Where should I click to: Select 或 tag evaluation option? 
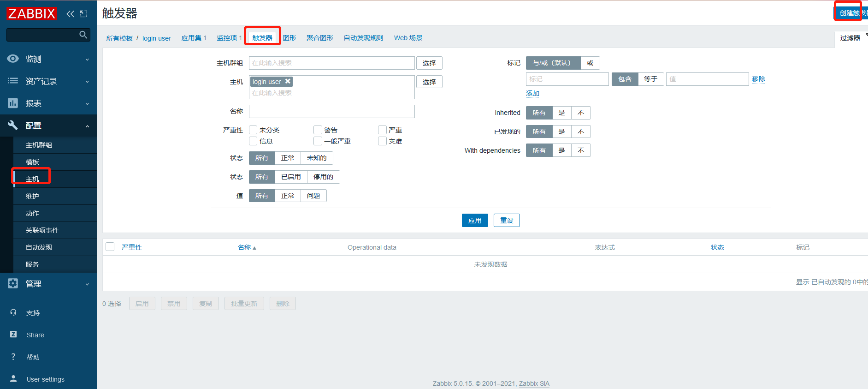point(590,63)
